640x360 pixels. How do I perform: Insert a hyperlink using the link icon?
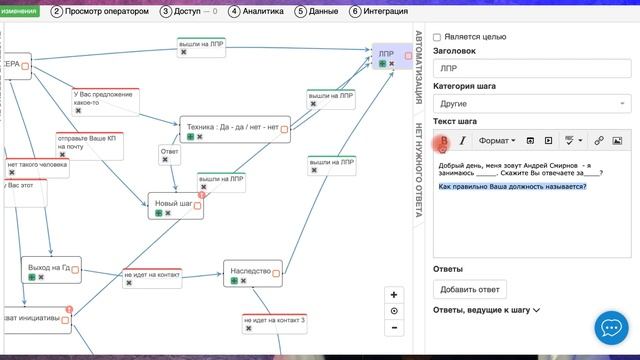[599, 141]
